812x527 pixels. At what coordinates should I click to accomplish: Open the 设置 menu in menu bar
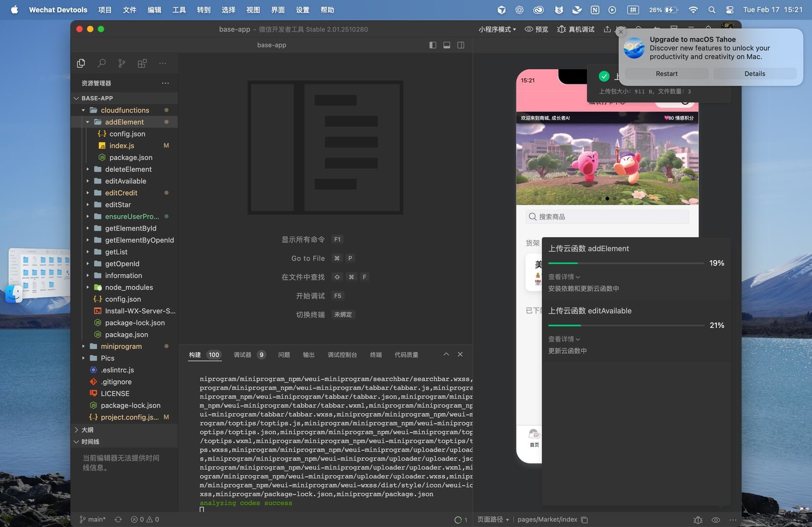point(303,10)
